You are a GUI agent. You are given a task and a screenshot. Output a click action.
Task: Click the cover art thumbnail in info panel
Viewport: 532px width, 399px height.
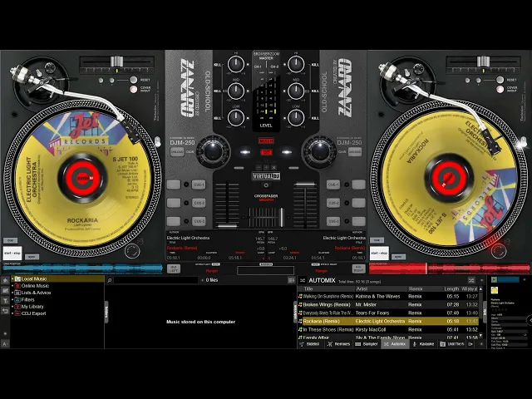495,290
